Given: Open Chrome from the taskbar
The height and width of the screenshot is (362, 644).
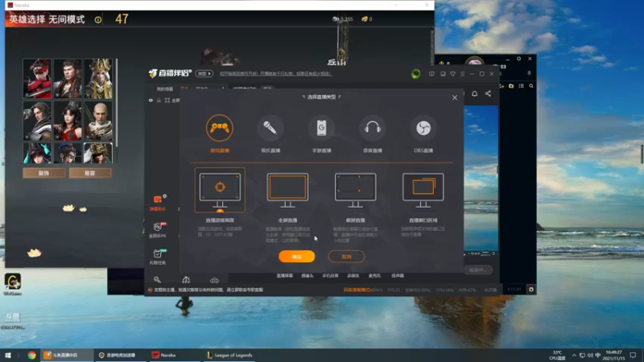Looking at the screenshot, I should click(31, 355).
